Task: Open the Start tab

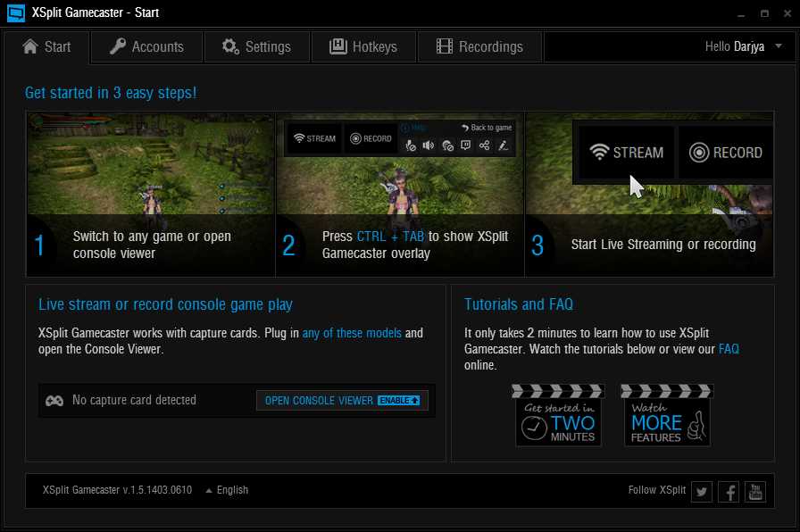Action: (x=46, y=47)
